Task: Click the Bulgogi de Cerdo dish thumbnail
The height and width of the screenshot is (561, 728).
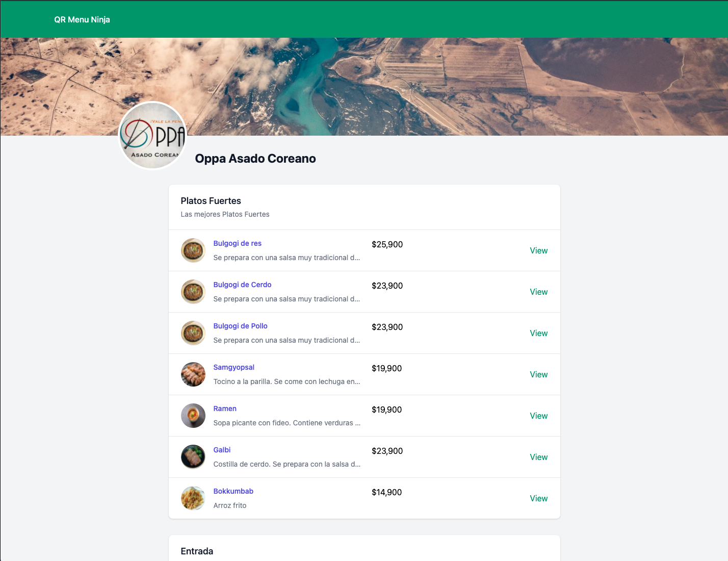Action: (193, 292)
